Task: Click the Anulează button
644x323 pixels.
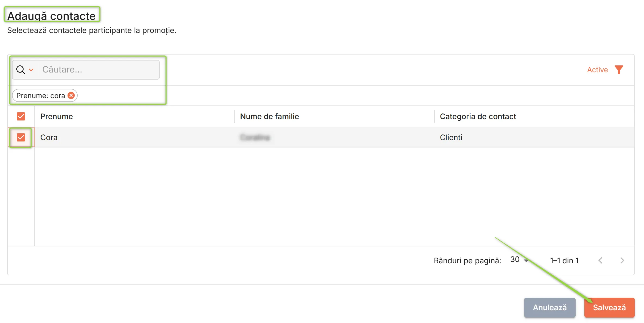Action: [550, 307]
